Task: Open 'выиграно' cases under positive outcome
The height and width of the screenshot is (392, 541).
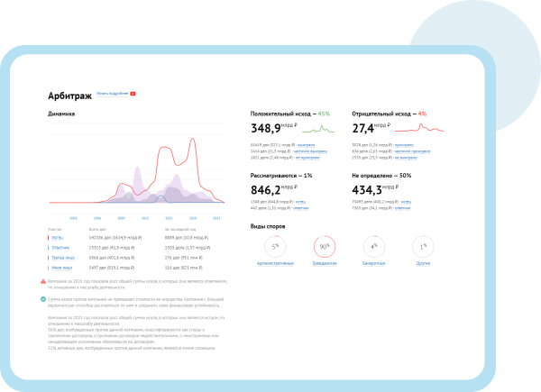Action: click(308, 144)
